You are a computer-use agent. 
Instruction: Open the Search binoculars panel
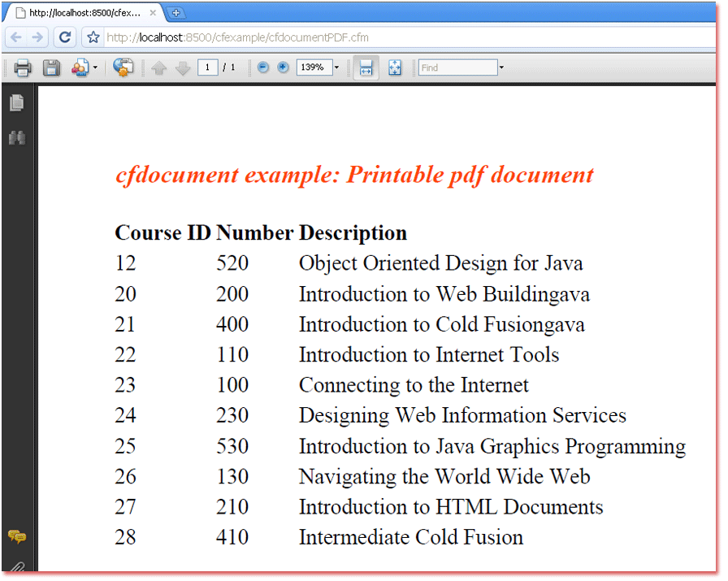[17, 137]
